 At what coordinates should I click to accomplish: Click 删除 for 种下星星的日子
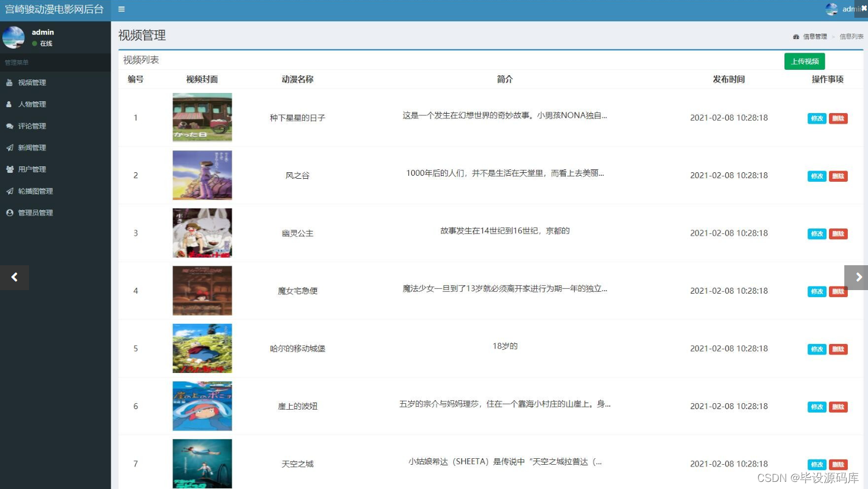pyautogui.click(x=838, y=118)
